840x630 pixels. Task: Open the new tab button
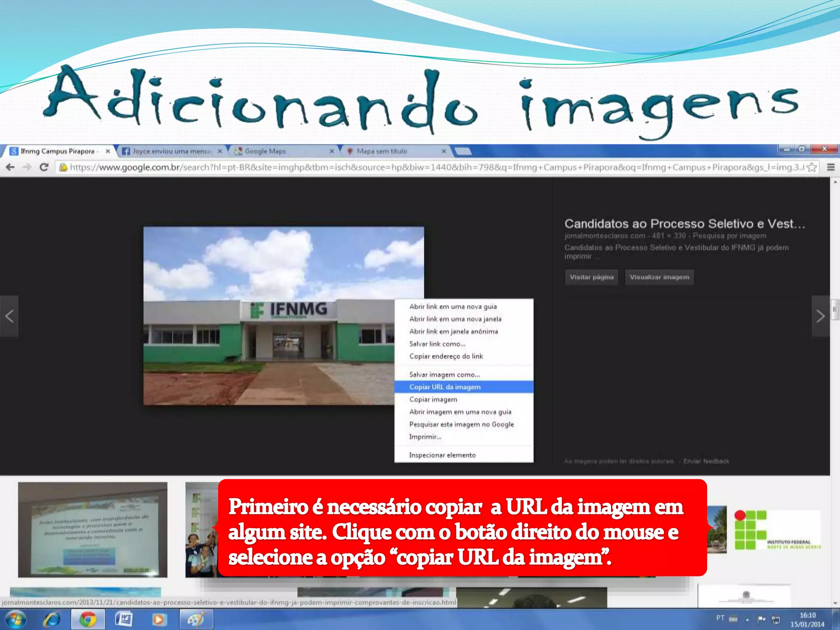point(463,151)
